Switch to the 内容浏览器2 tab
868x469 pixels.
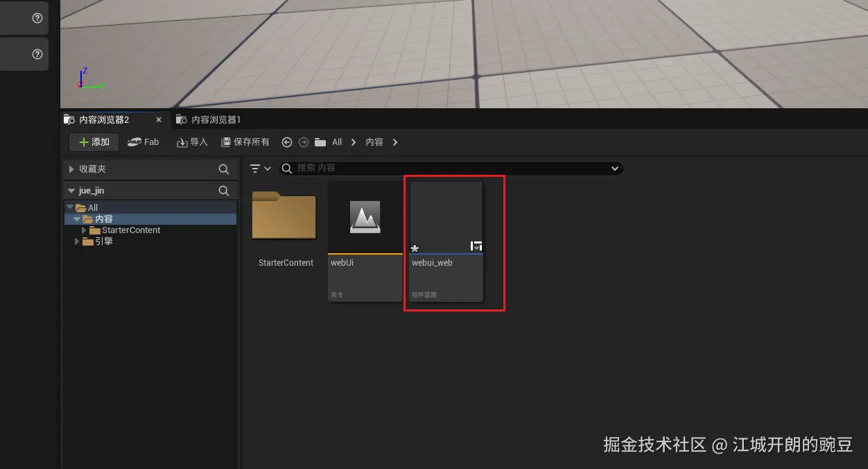point(104,120)
